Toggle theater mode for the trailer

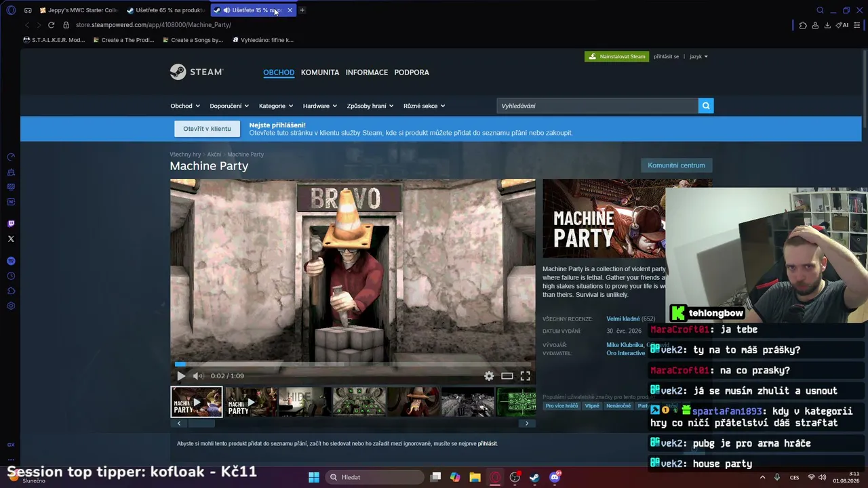point(507,375)
